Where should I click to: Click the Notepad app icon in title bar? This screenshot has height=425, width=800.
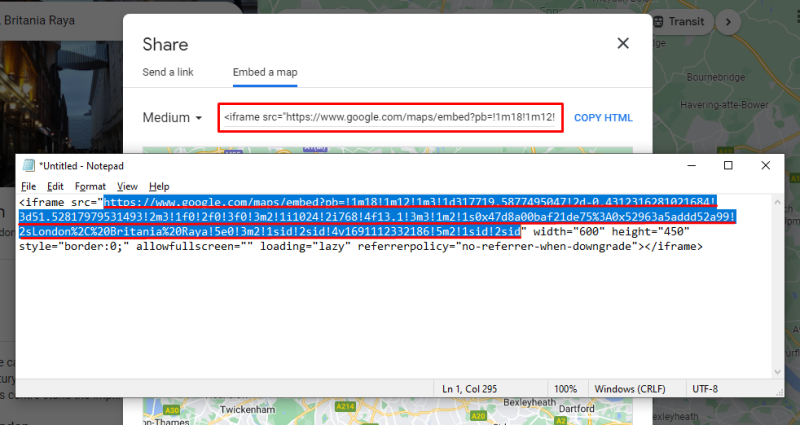28,165
